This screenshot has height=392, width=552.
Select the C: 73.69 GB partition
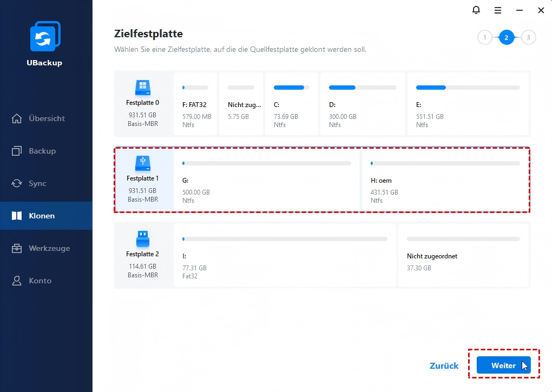click(291, 104)
